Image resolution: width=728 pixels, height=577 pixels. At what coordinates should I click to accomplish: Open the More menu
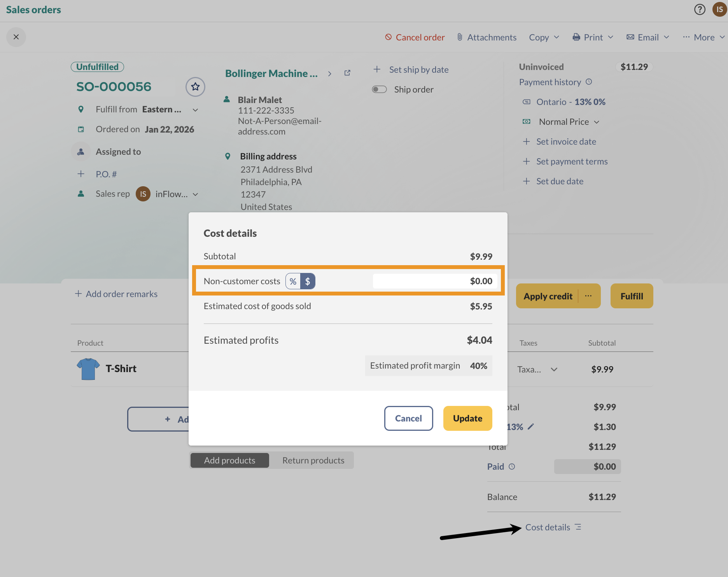tap(703, 37)
